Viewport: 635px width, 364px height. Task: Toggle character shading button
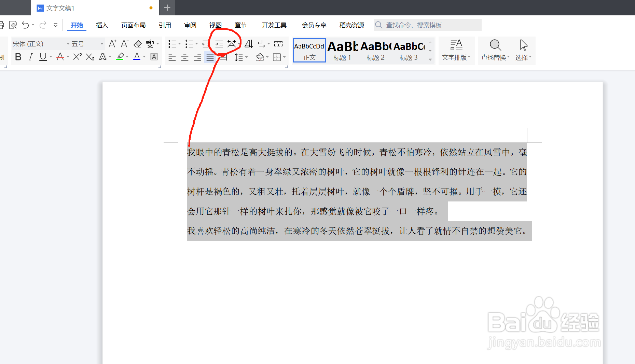pos(154,57)
